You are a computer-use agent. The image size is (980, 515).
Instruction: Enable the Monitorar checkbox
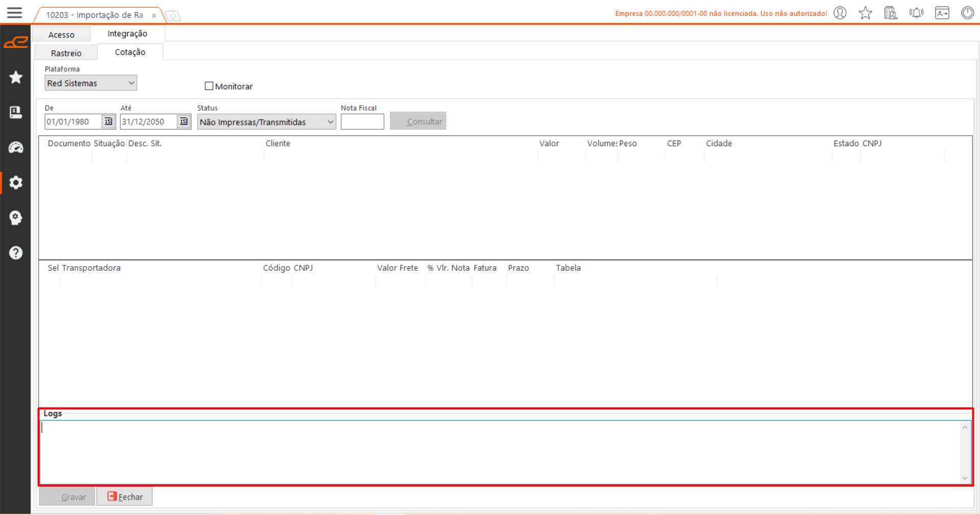pos(209,86)
